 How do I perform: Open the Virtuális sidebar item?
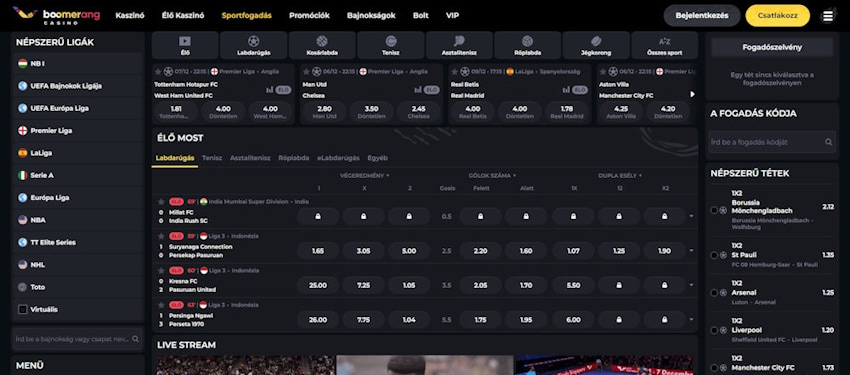(78, 309)
